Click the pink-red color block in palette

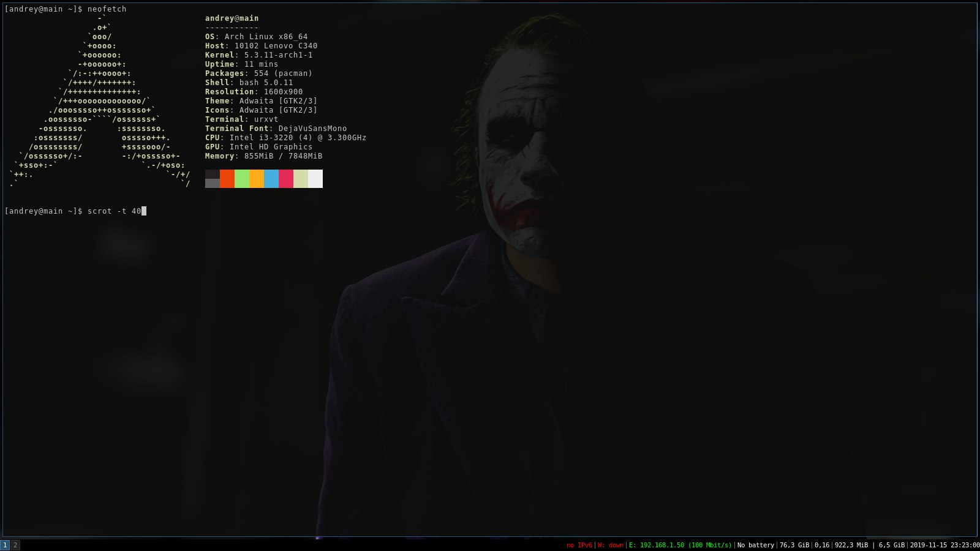[286, 179]
